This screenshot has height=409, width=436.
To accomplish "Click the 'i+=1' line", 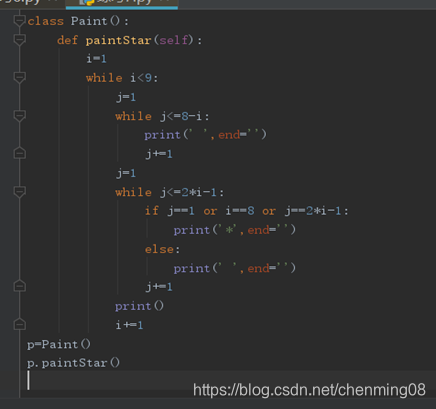I will point(129,325).
